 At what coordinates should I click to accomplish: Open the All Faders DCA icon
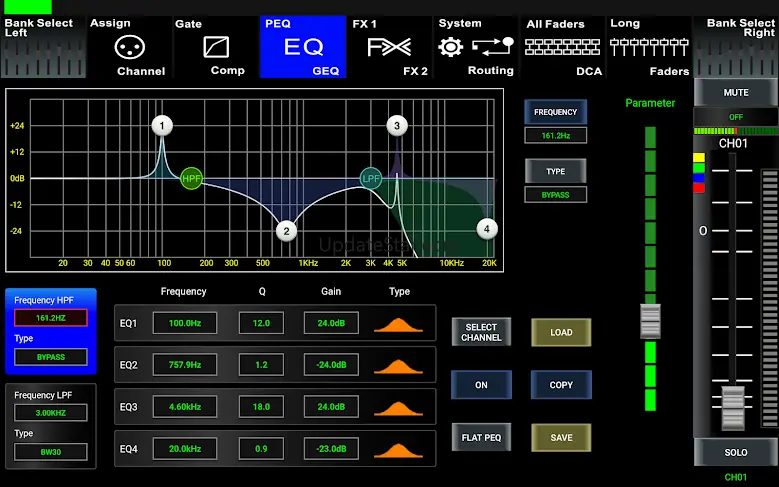563,47
